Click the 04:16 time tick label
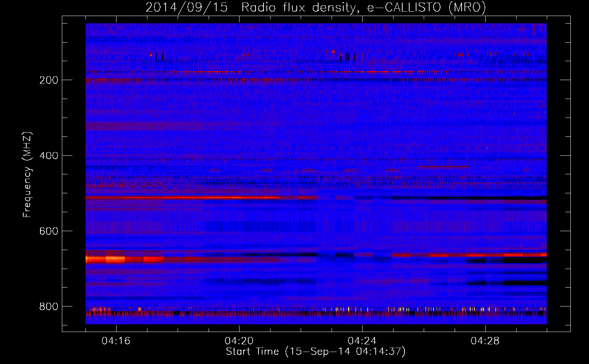Screen dimensions: 589x364 (116, 341)
